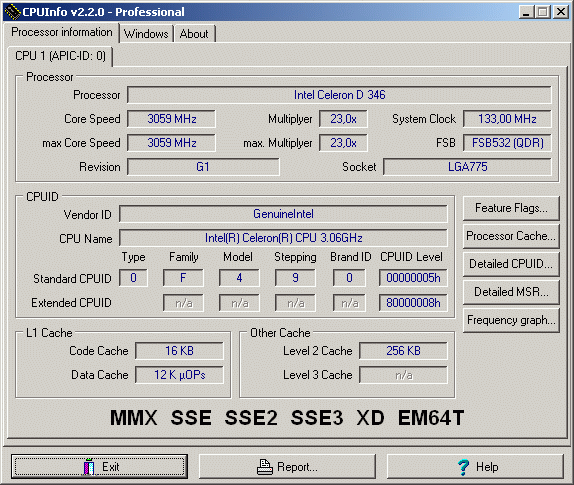The width and height of the screenshot is (574, 485).
Task: Click the max Core Speed 3059 MHz field
Action: [x=171, y=143]
